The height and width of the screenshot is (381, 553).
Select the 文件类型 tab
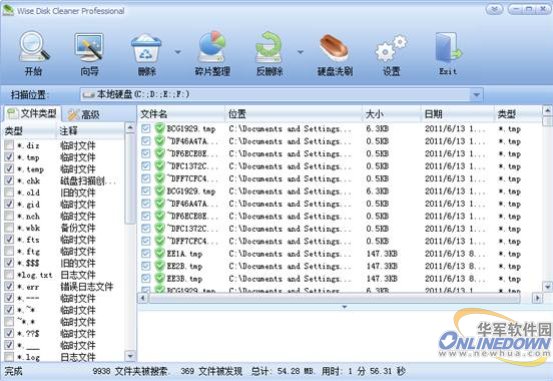point(32,113)
